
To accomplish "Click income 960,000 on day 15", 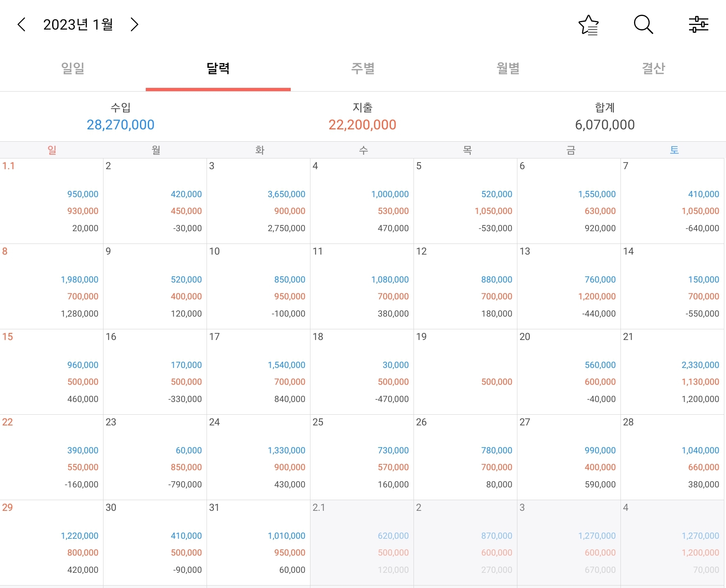I will point(83,365).
